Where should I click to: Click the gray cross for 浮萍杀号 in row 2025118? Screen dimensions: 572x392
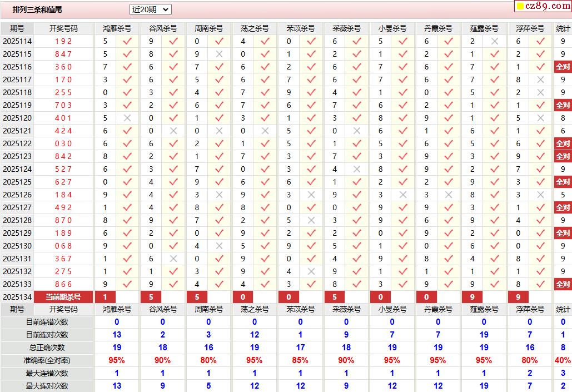click(541, 92)
